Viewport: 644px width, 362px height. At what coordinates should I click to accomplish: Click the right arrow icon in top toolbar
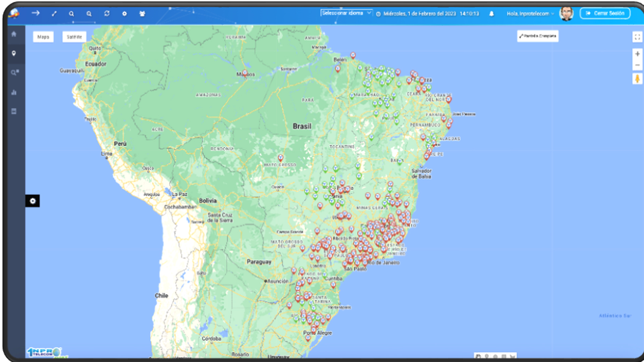36,13
